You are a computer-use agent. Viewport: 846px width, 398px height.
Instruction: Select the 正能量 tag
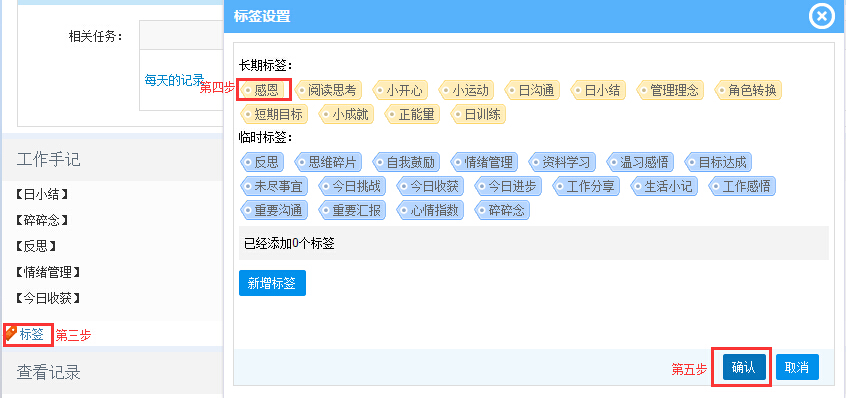(x=413, y=114)
